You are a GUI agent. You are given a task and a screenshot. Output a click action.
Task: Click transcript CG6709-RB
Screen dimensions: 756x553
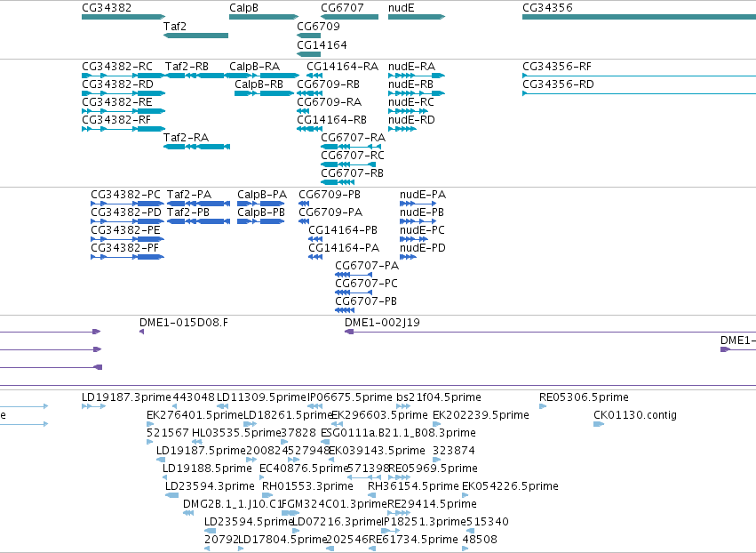tap(309, 93)
